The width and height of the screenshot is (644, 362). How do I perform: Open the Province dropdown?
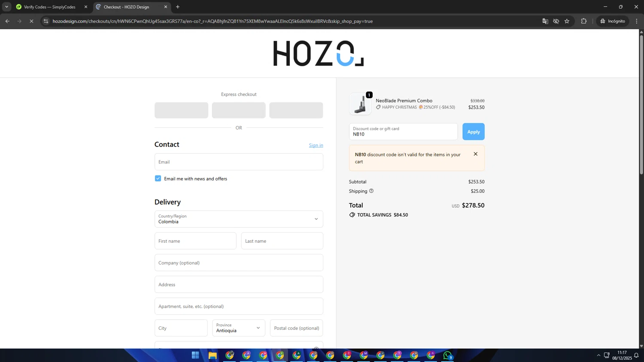[x=239, y=328]
